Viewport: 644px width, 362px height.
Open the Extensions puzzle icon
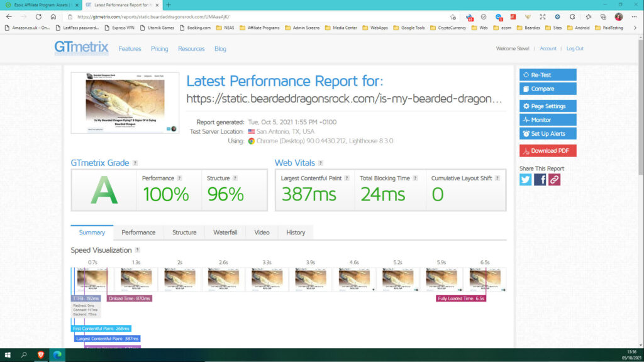click(572, 17)
